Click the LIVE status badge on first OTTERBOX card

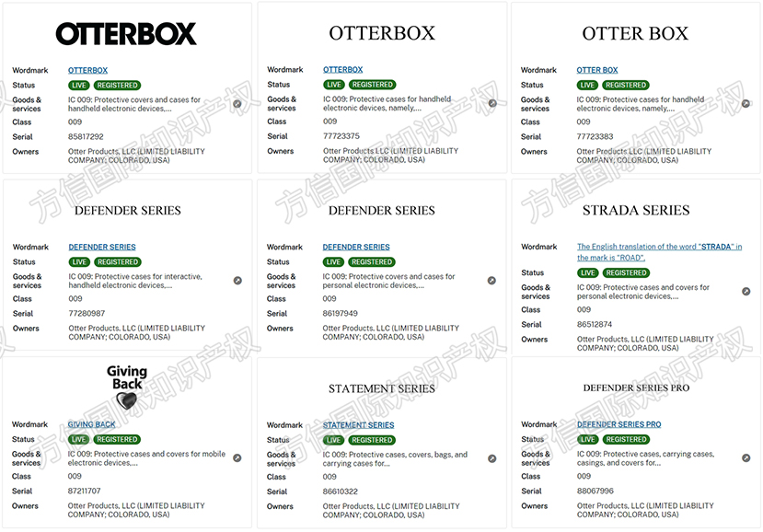pyautogui.click(x=78, y=85)
